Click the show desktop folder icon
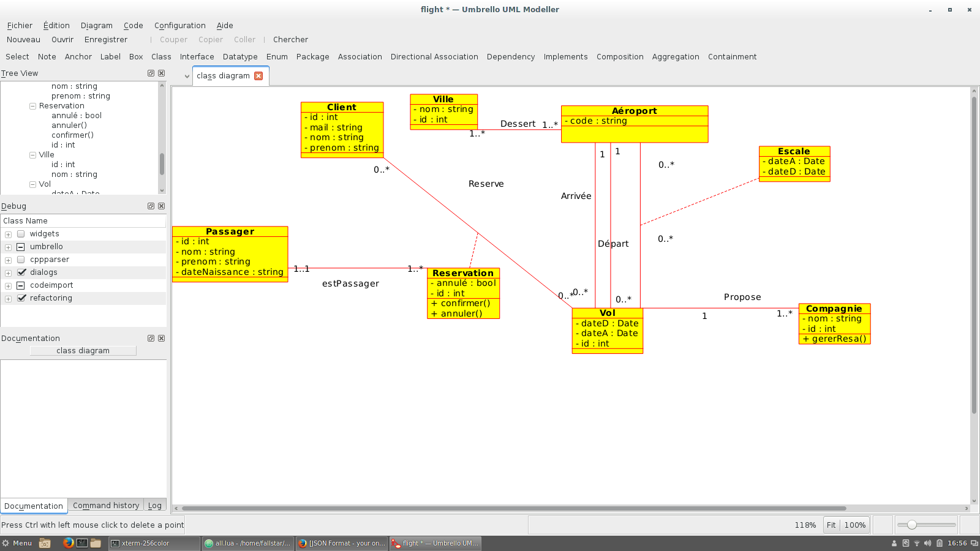 tap(45, 543)
